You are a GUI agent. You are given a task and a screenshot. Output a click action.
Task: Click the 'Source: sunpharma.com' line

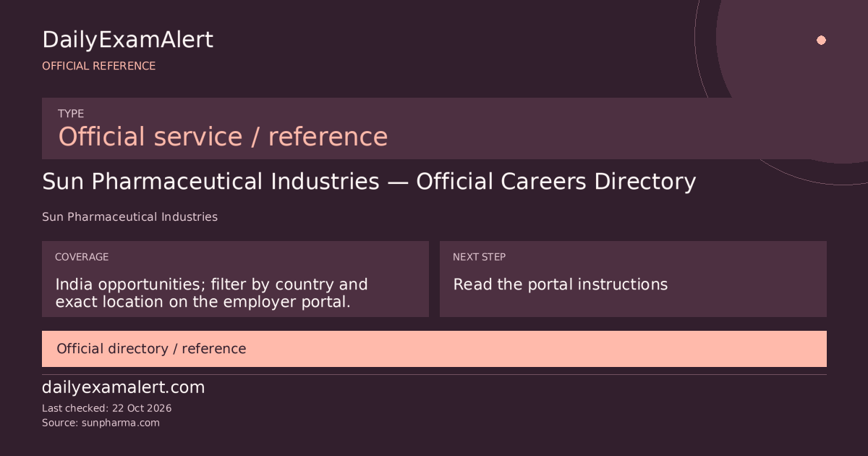pos(101,423)
